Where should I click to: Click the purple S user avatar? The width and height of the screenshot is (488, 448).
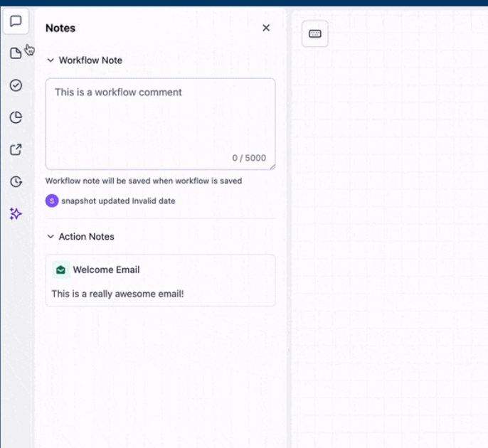[51, 201]
